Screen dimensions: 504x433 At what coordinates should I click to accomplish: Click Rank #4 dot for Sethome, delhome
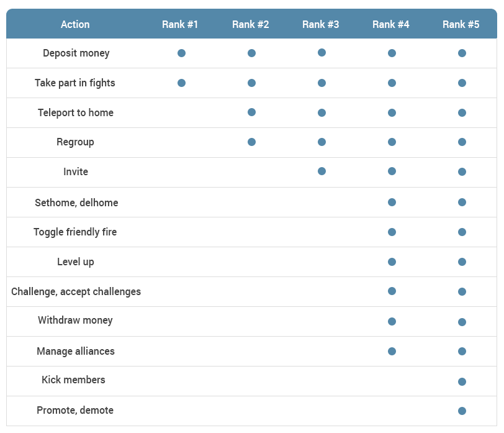(392, 202)
